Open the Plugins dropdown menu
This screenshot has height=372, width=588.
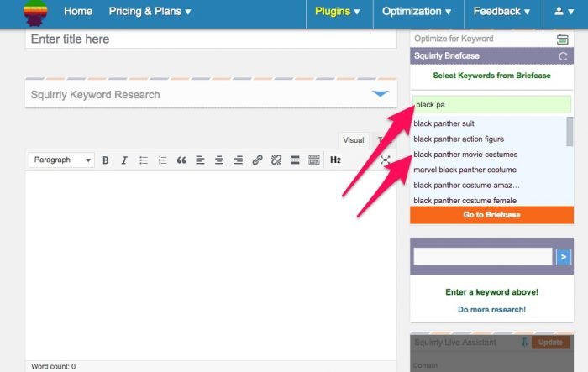[338, 12]
